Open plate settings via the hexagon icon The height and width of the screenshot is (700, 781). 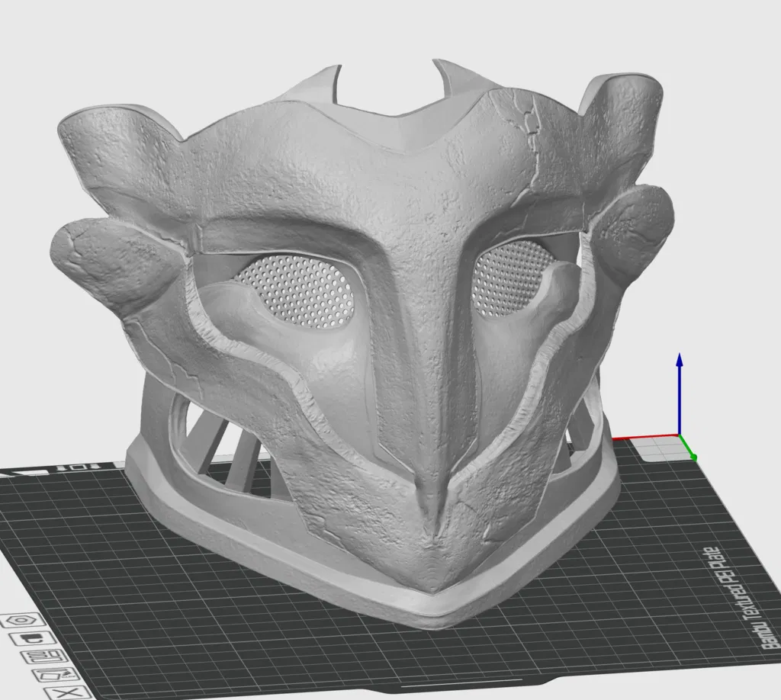coord(21,621)
